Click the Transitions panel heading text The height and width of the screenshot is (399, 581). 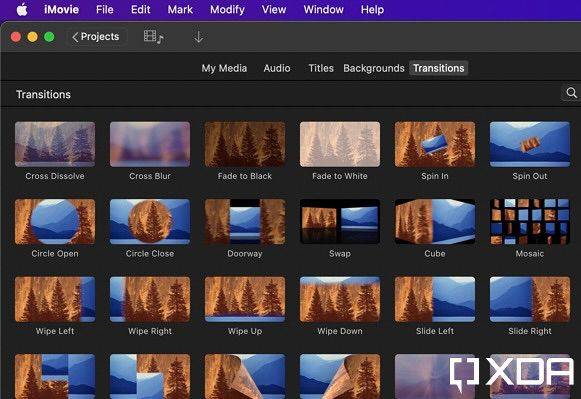[x=43, y=94]
